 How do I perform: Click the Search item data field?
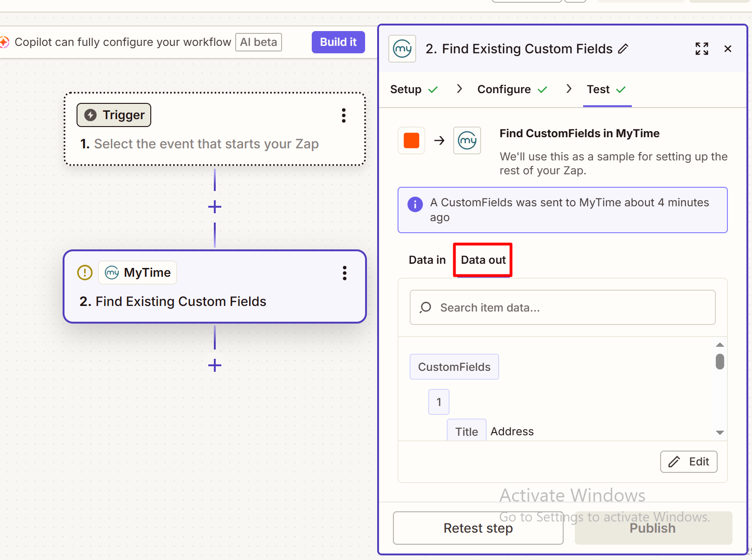[x=563, y=307]
